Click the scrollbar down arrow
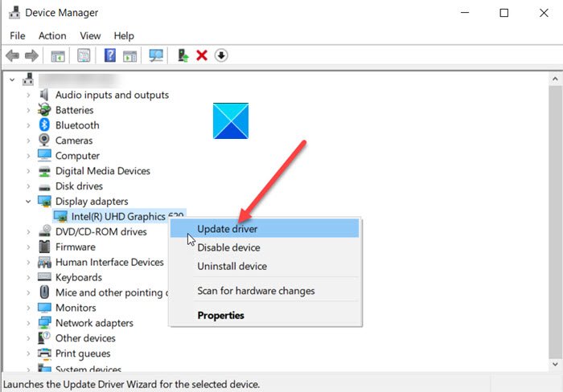 (555, 364)
